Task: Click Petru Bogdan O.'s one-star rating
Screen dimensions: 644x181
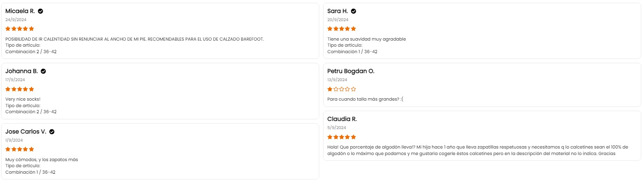Action: click(342, 89)
